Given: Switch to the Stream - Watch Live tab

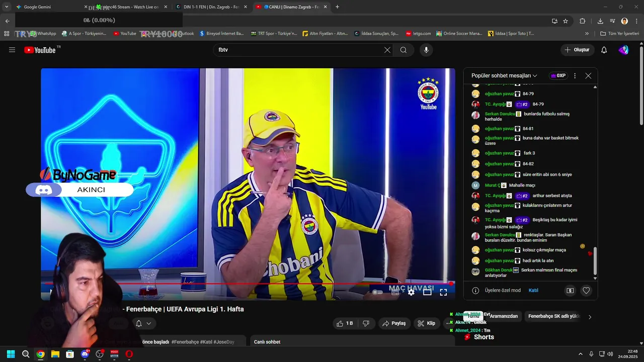Looking at the screenshot, I should click(132, 7).
